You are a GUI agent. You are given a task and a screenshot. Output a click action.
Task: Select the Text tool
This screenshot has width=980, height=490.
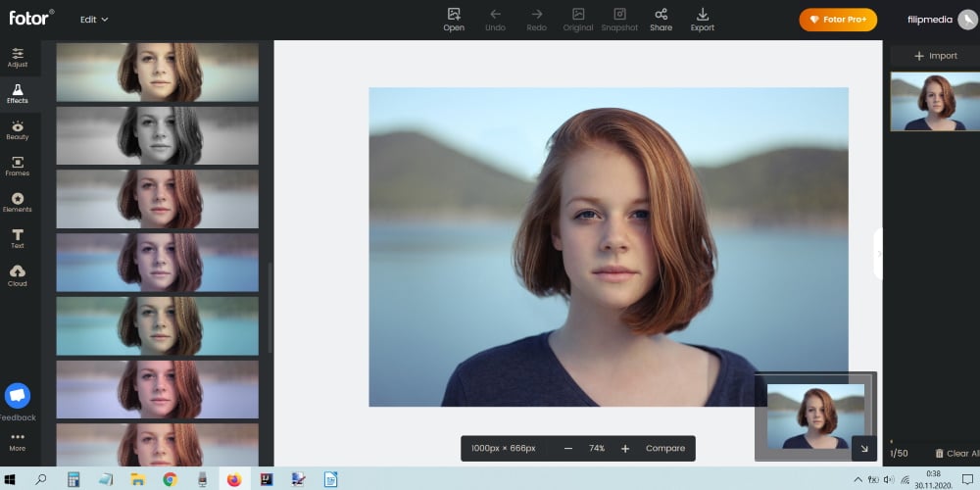tap(18, 239)
